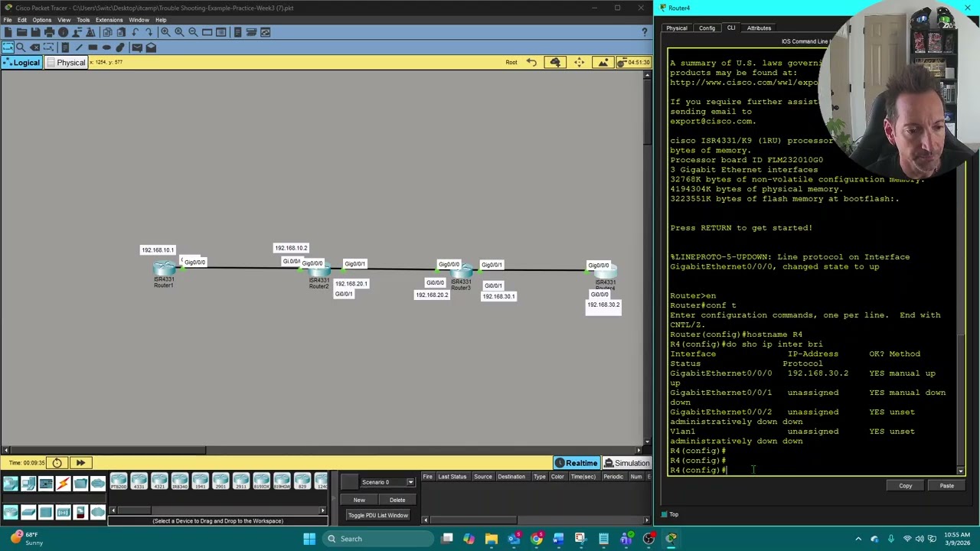Click the Fast Forward Time button
The width and height of the screenshot is (980, 551).
tap(80, 462)
